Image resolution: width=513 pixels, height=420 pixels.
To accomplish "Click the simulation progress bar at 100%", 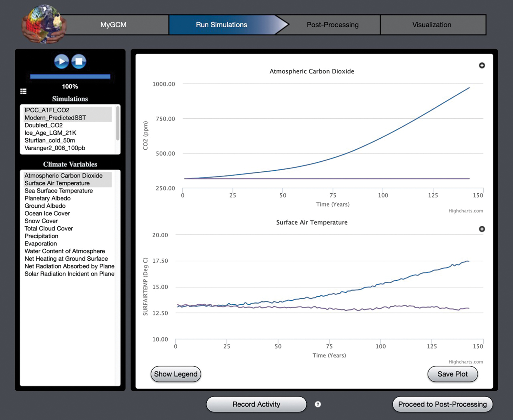I will tap(70, 77).
